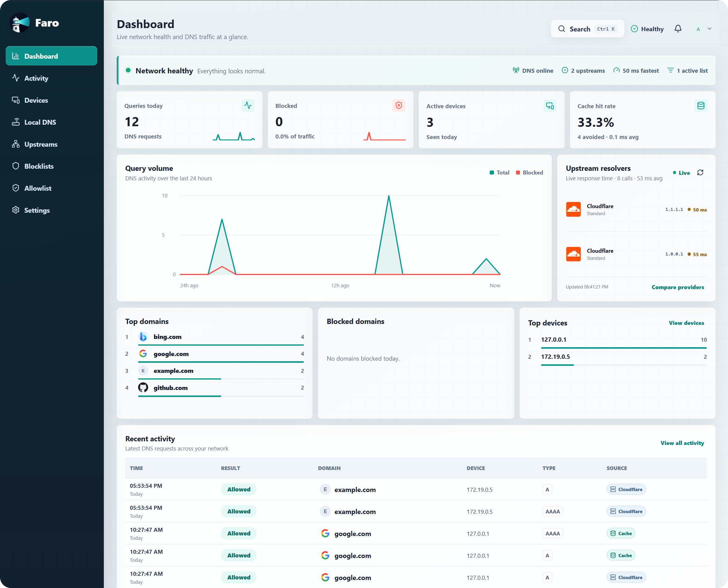Click the 50 ms fastest gauge icon
Screen dimensions: 728x588
pos(616,71)
